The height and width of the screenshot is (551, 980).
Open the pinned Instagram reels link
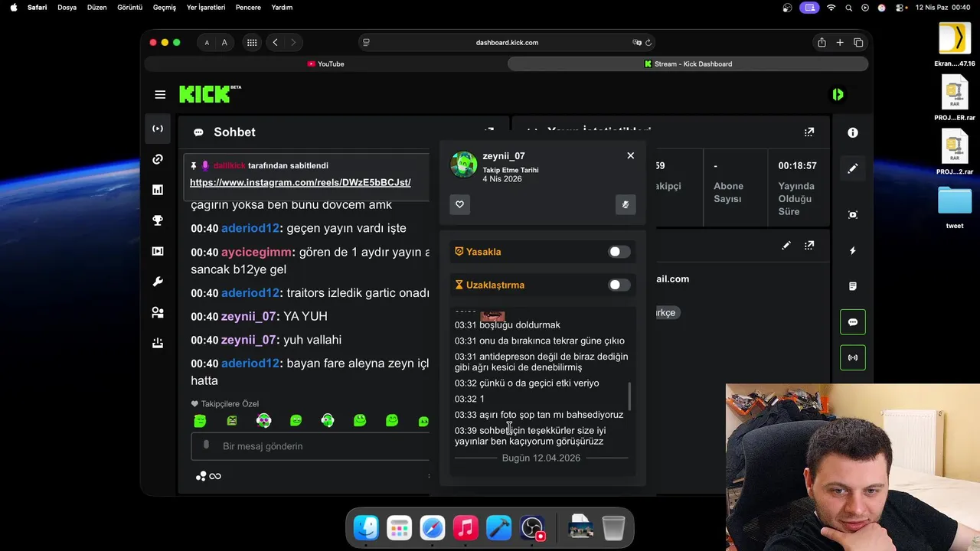[300, 183]
